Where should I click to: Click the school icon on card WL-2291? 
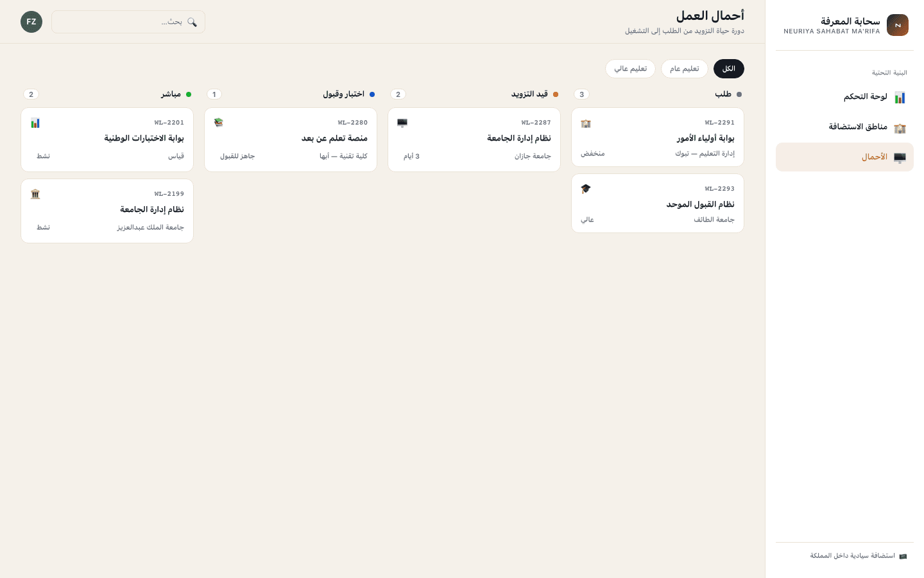tap(586, 123)
